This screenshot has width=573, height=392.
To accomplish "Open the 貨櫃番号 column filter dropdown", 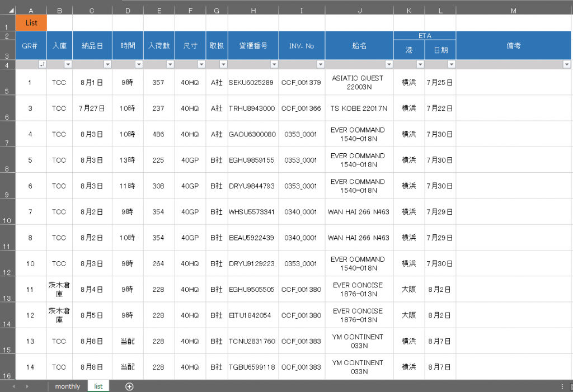I will coord(274,64).
